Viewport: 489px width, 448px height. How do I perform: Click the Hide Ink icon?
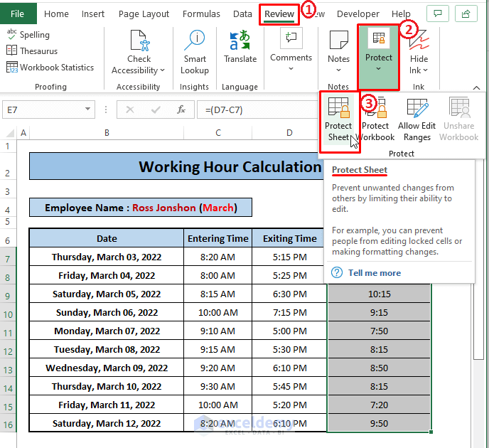(419, 40)
